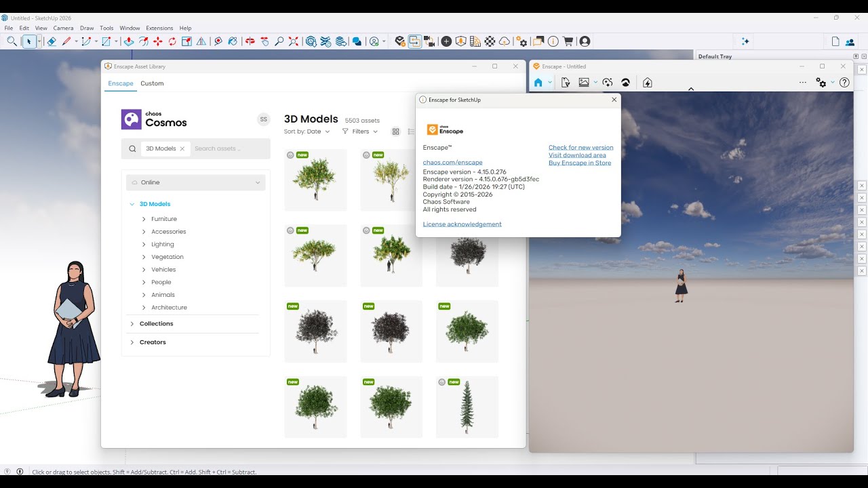Open the chaos.com/enscape link

point(453,163)
